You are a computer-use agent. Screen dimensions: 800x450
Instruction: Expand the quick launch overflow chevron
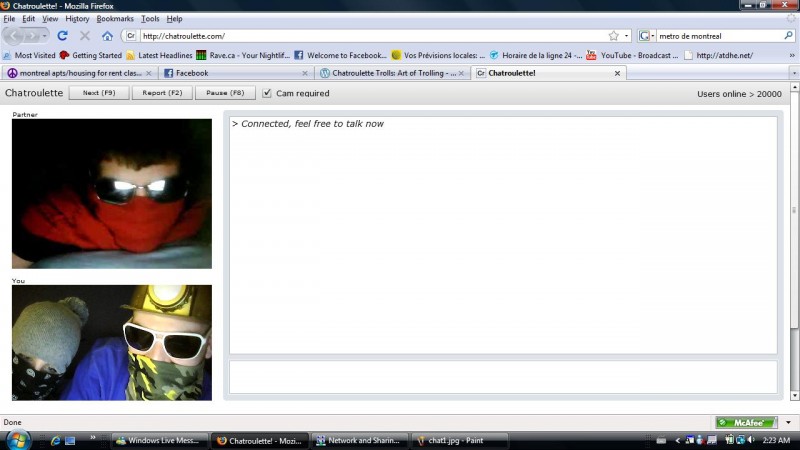pyautogui.click(x=92, y=437)
